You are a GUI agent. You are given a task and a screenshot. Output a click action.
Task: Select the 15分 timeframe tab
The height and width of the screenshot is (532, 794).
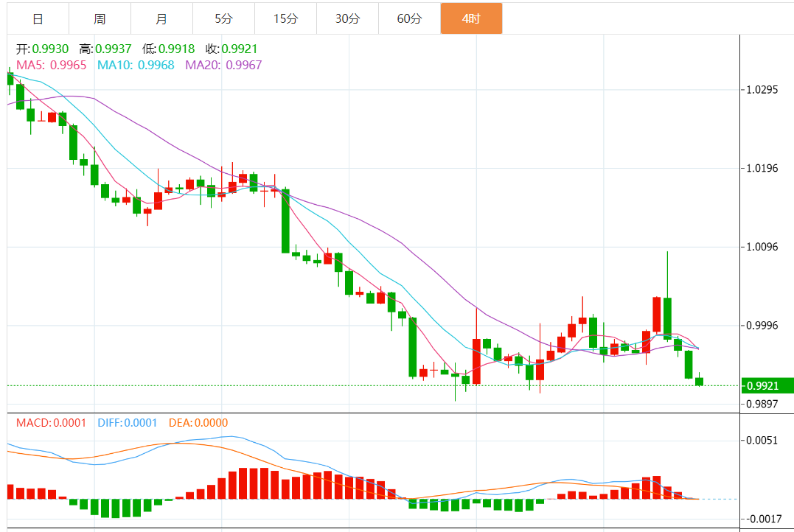pos(285,18)
